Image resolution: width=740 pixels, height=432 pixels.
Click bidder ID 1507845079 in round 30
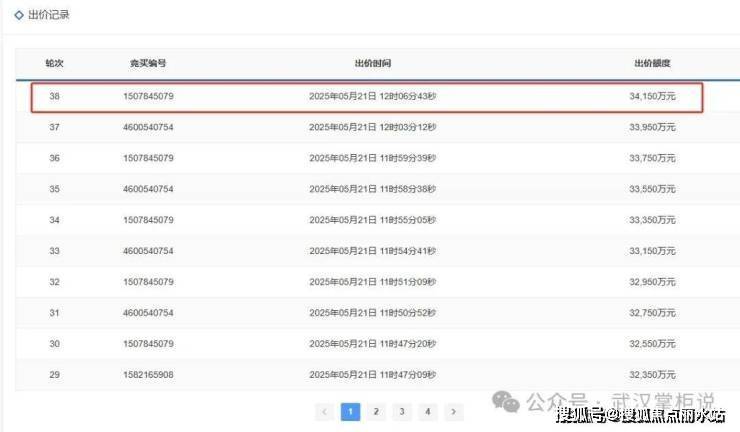[x=148, y=344]
